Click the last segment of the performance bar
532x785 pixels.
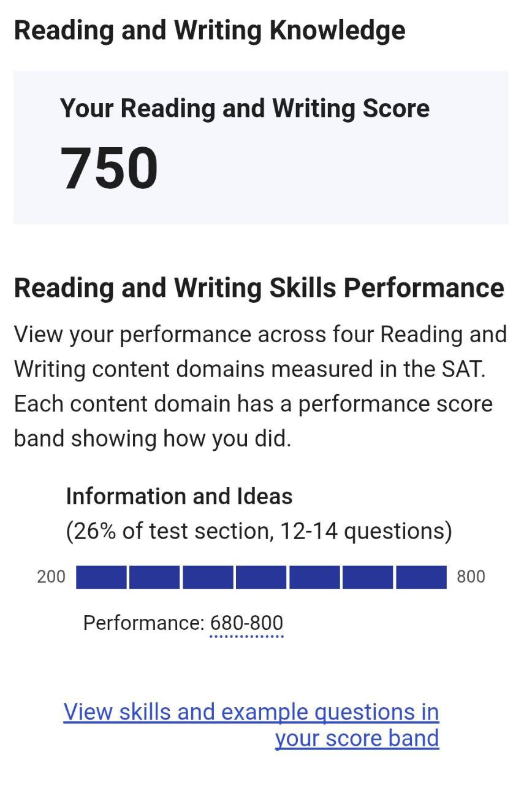(422, 576)
